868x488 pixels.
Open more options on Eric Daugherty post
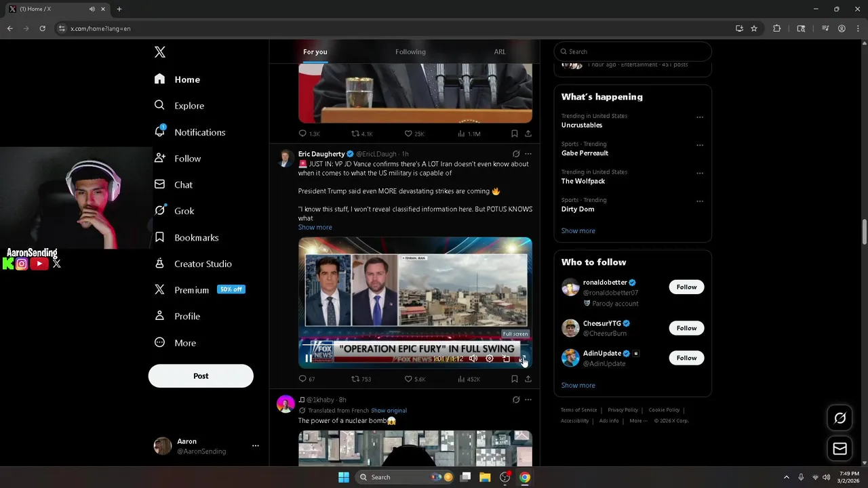[528, 154]
